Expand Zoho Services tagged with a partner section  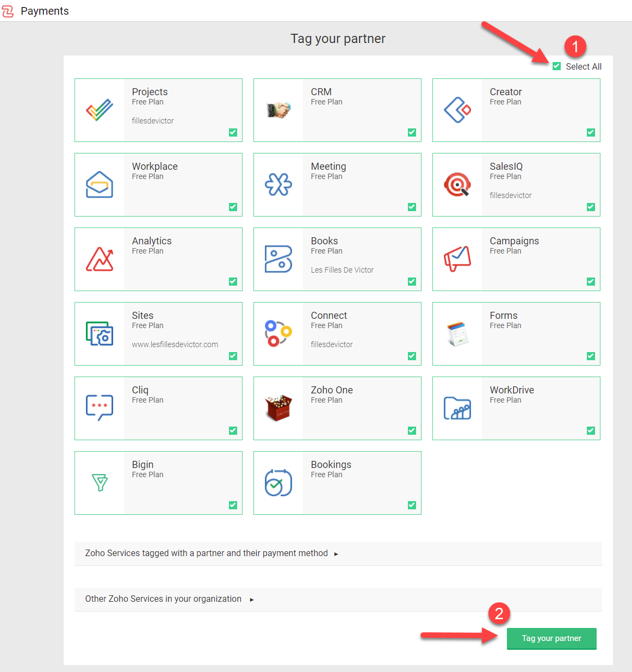point(338,553)
